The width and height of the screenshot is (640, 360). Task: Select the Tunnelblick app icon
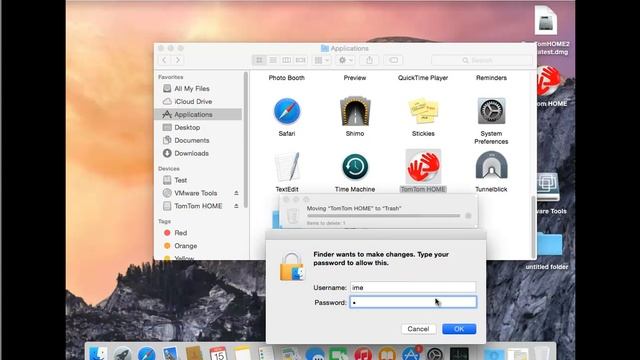click(x=491, y=166)
